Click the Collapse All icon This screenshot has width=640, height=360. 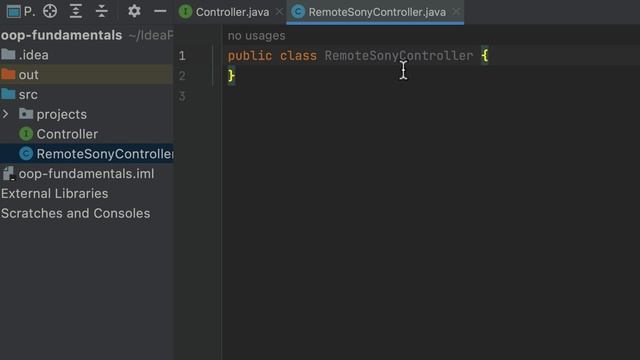pos(101,11)
